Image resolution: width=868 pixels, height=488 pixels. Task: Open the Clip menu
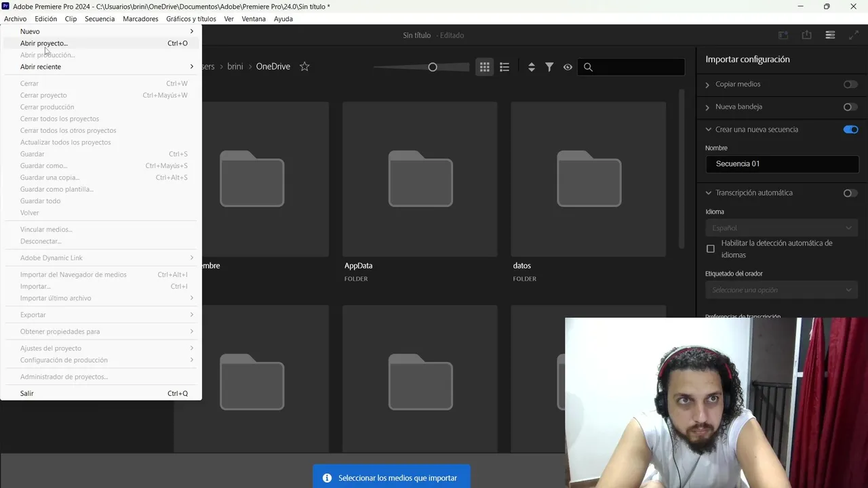(71, 19)
